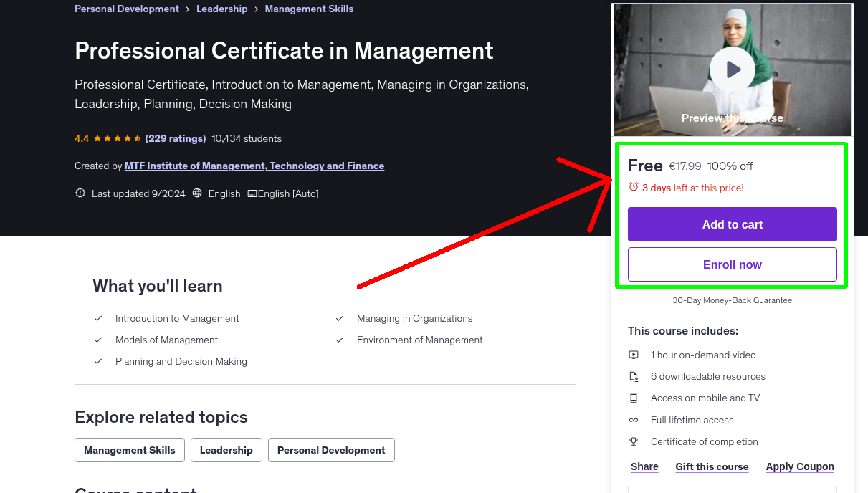Select the Management Skills topic button

pyautogui.click(x=129, y=450)
